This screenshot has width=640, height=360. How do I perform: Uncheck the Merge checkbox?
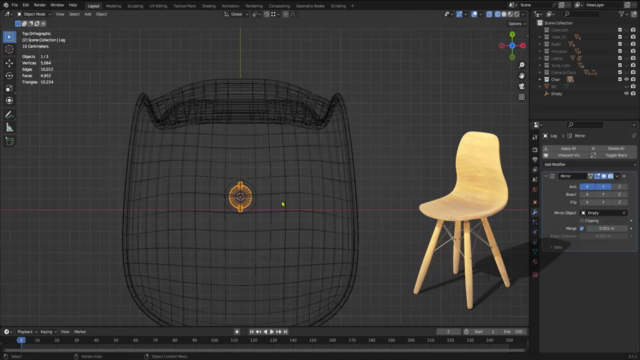[582, 229]
